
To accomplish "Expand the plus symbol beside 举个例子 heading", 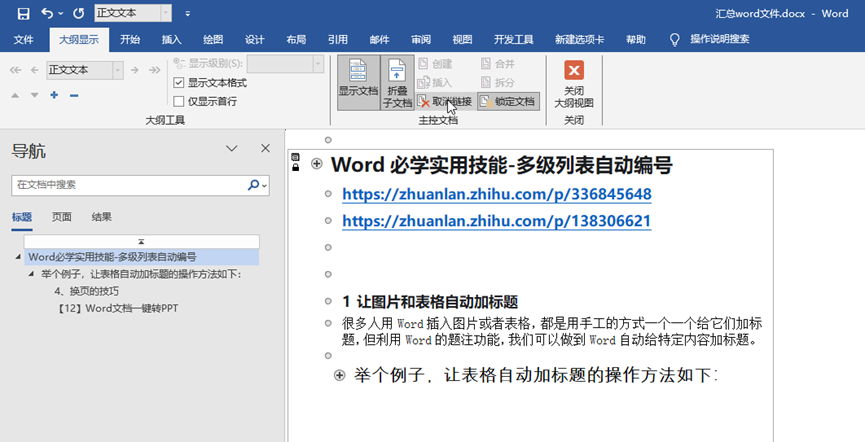I will pos(339,375).
